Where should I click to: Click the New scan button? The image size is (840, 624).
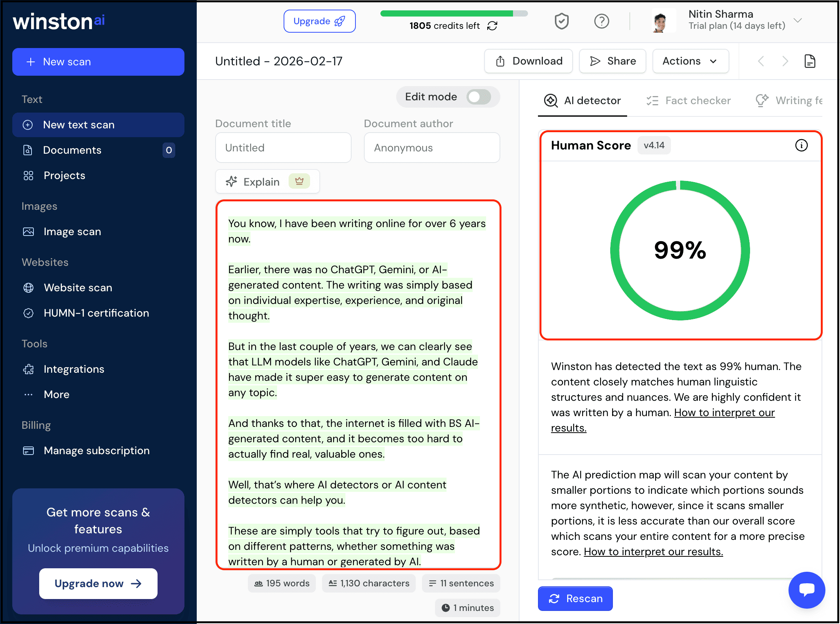(98, 62)
